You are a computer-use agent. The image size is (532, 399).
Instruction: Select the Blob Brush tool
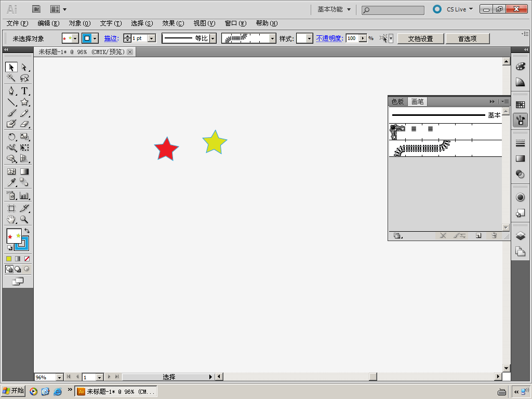(11, 124)
